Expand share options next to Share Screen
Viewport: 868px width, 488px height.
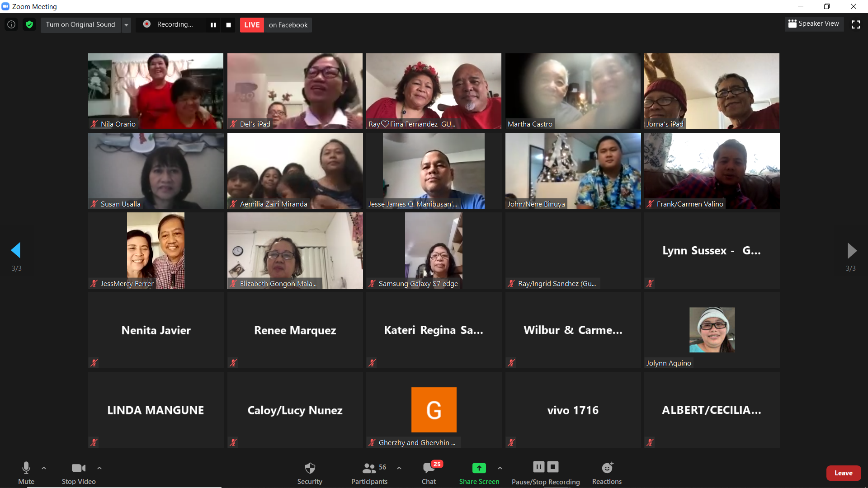click(500, 468)
